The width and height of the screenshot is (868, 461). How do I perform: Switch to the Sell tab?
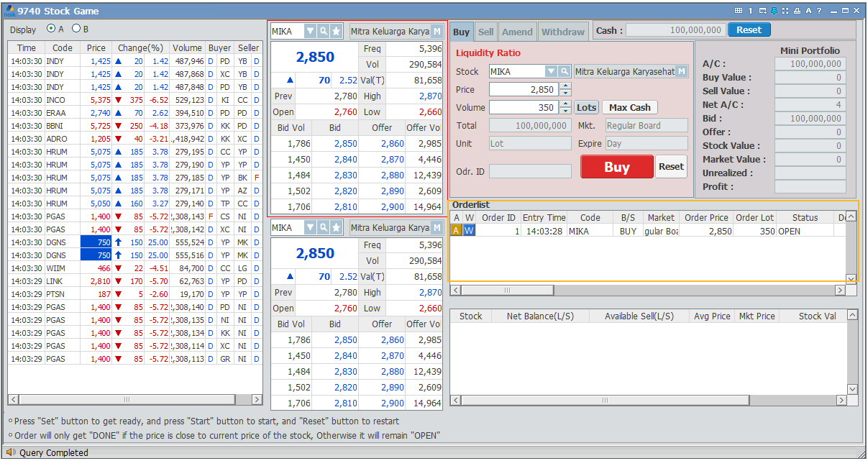tap(486, 32)
